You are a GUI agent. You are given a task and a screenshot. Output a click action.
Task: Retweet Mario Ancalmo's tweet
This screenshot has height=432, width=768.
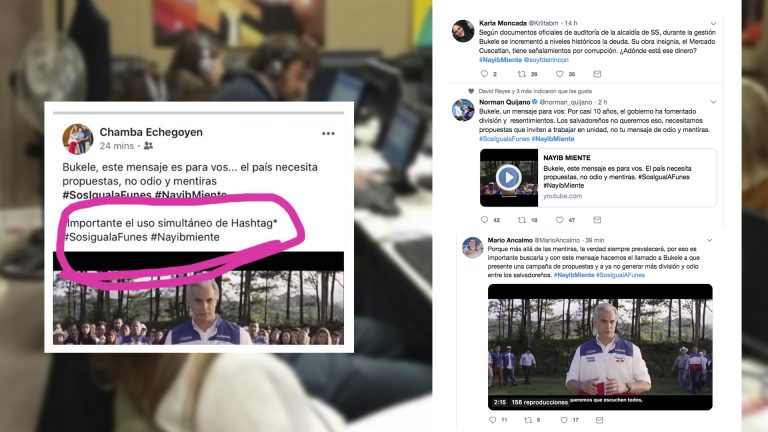[528, 420]
